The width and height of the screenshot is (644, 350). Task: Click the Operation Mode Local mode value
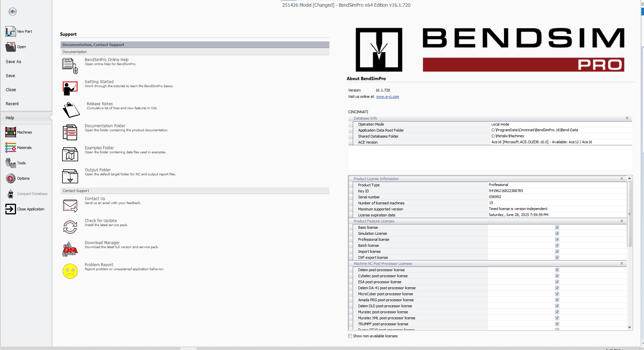[500, 124]
